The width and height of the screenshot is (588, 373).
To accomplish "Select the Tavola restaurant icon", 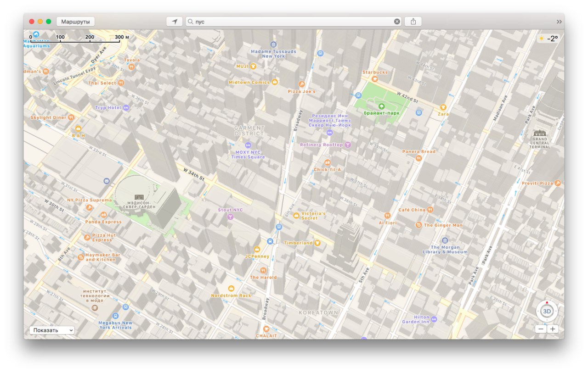I will 131,67.
